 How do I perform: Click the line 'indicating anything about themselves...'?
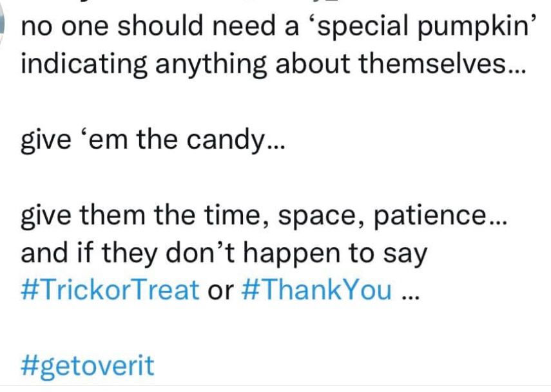pyautogui.click(x=273, y=64)
